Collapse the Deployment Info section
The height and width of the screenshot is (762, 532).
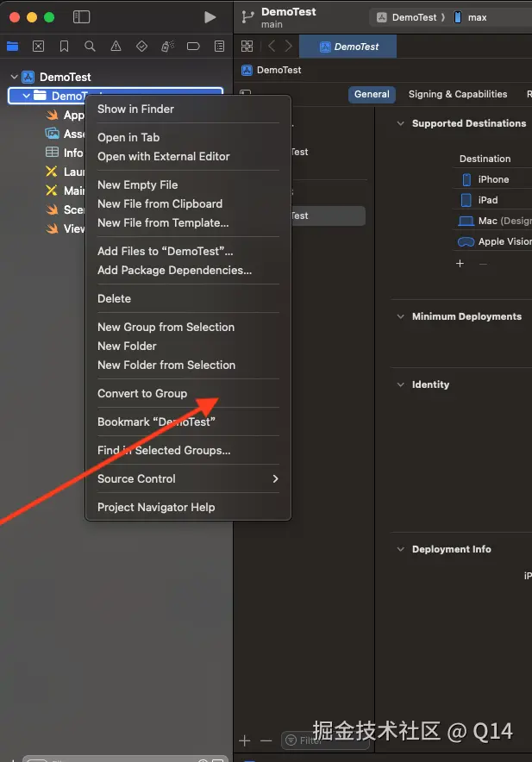(x=401, y=549)
